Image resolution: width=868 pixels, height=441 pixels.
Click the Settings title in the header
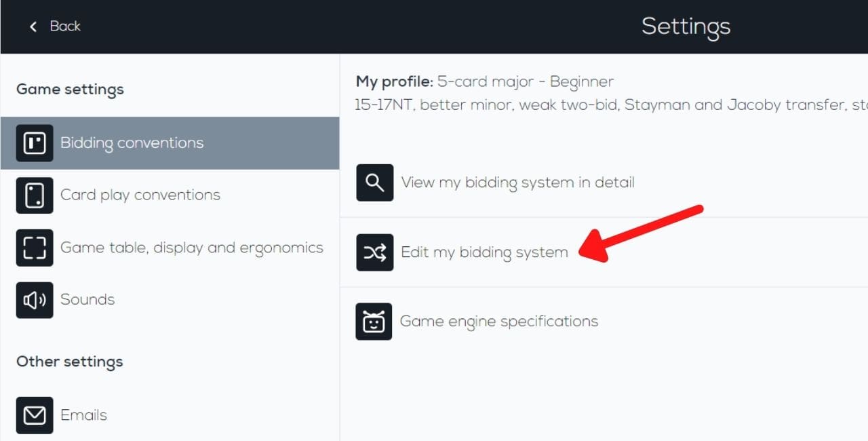686,26
